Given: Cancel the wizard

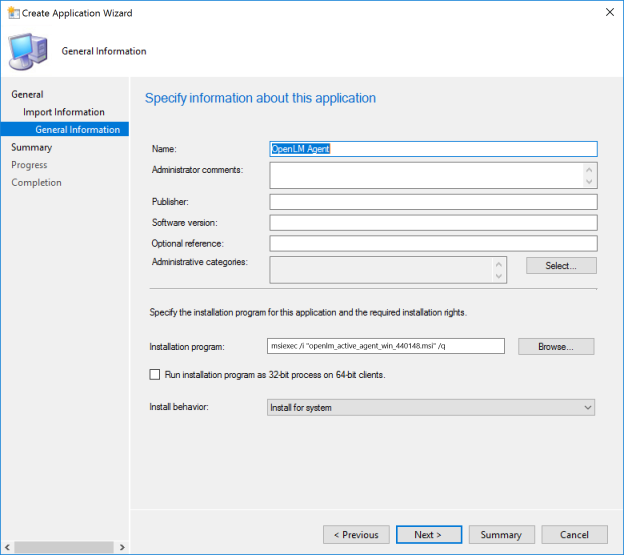Looking at the screenshot, I should (x=574, y=535).
